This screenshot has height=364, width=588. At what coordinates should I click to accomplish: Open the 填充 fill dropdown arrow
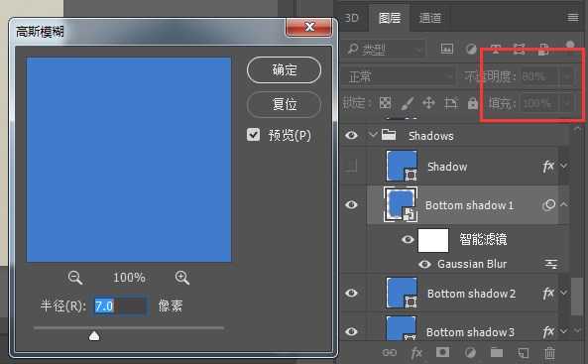click(x=566, y=103)
